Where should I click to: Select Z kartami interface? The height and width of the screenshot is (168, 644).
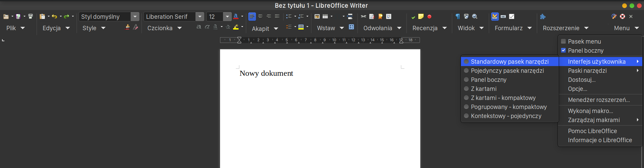tap(510, 89)
